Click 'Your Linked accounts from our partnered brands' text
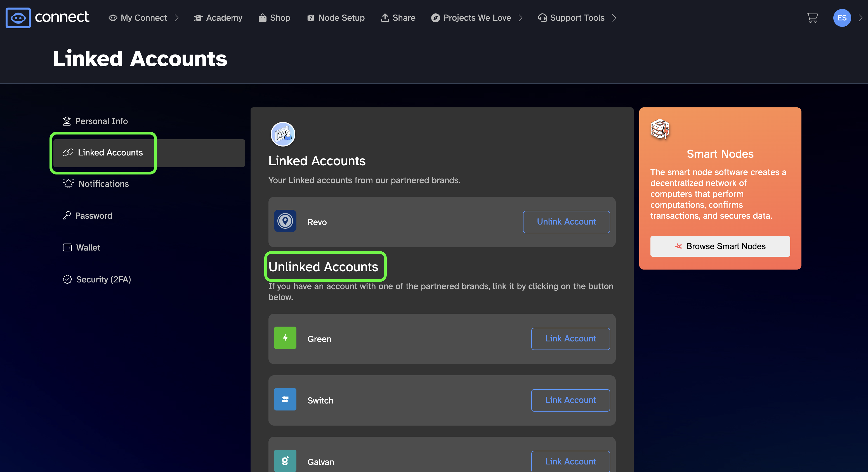This screenshot has width=868, height=472. (x=364, y=180)
